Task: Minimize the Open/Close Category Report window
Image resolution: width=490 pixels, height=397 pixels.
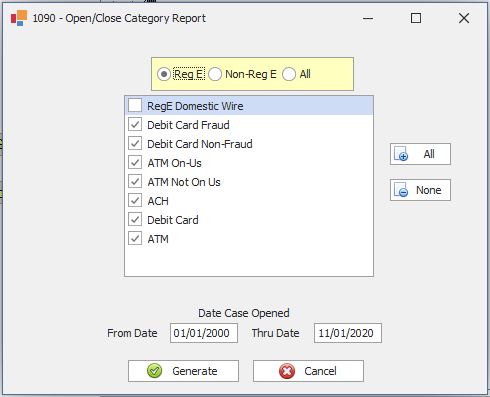Action: [x=368, y=18]
